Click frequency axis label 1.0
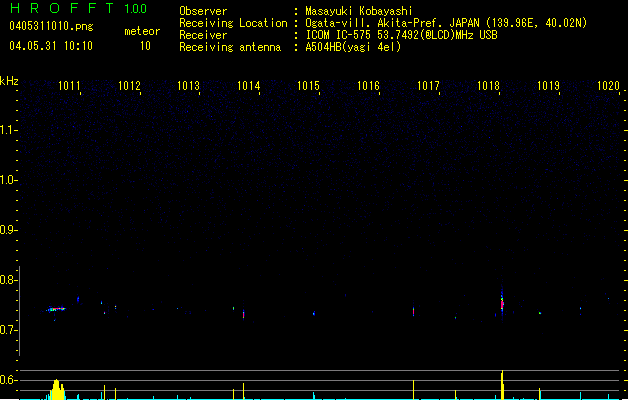The width and height of the screenshot is (629, 400). point(8,180)
